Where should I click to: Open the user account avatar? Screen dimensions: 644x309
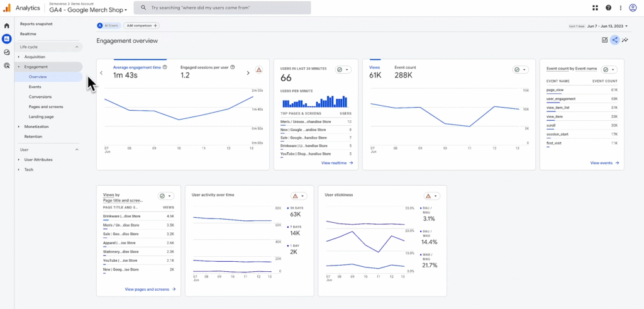point(633,8)
